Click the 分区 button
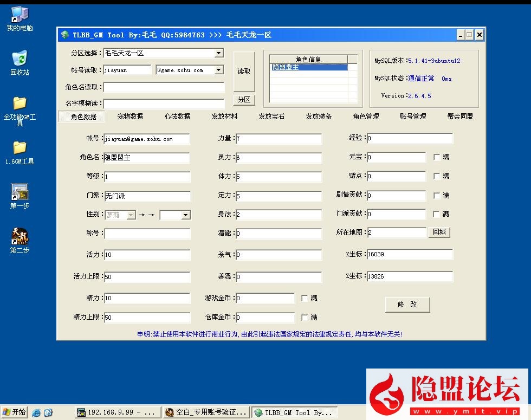 244,100
